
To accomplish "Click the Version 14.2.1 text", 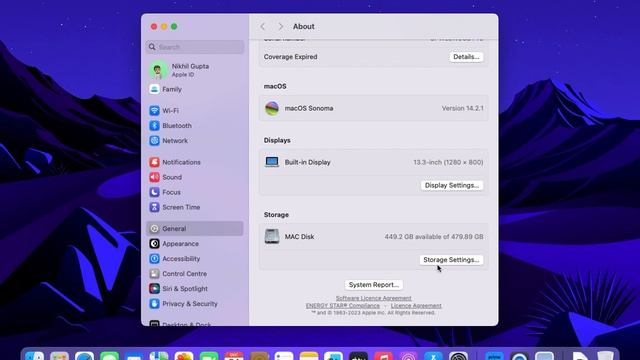I will [462, 109].
